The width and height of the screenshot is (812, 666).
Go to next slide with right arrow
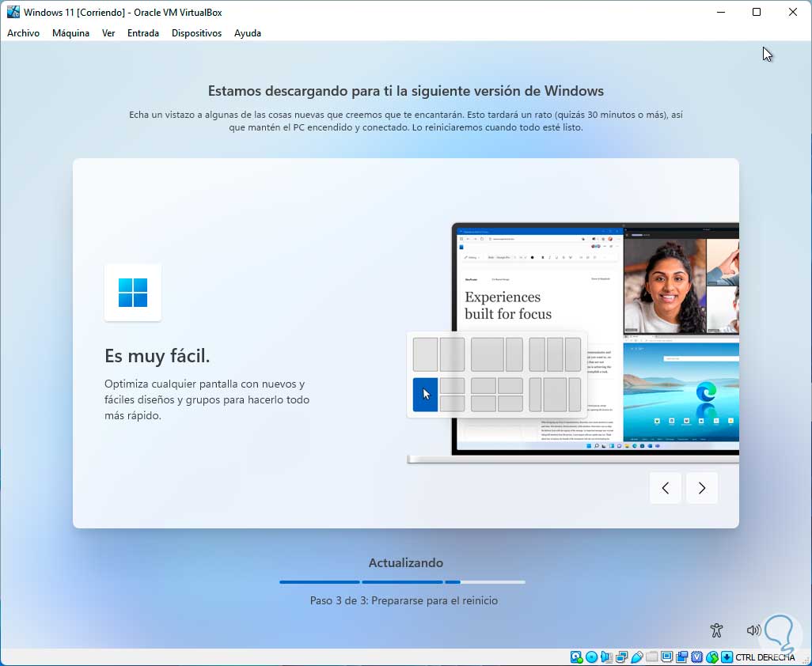(x=702, y=487)
